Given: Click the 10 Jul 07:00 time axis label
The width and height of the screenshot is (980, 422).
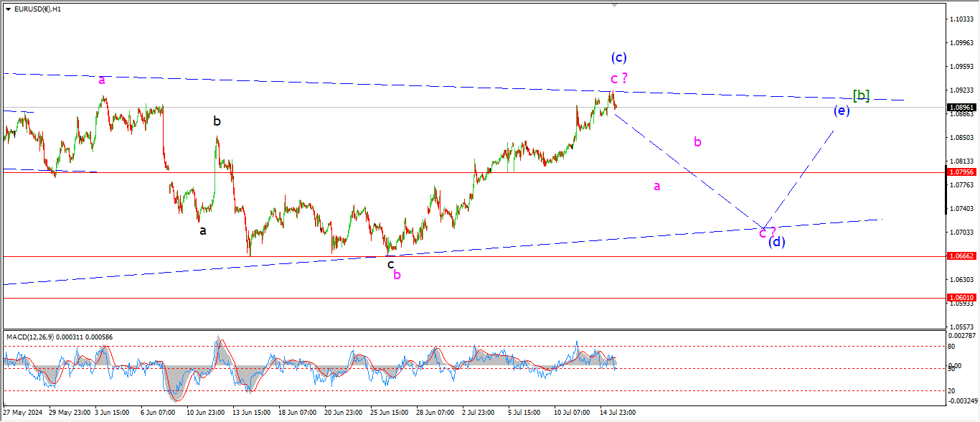Looking at the screenshot, I should tap(572, 413).
